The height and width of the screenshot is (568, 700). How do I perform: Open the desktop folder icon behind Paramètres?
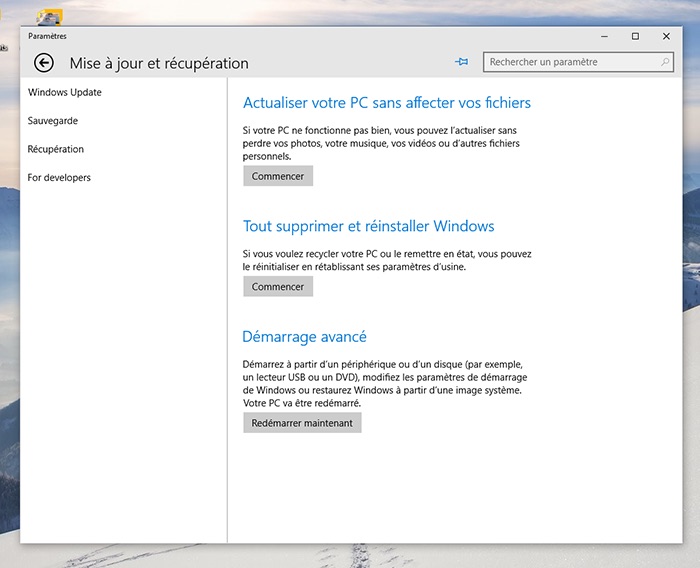point(49,17)
